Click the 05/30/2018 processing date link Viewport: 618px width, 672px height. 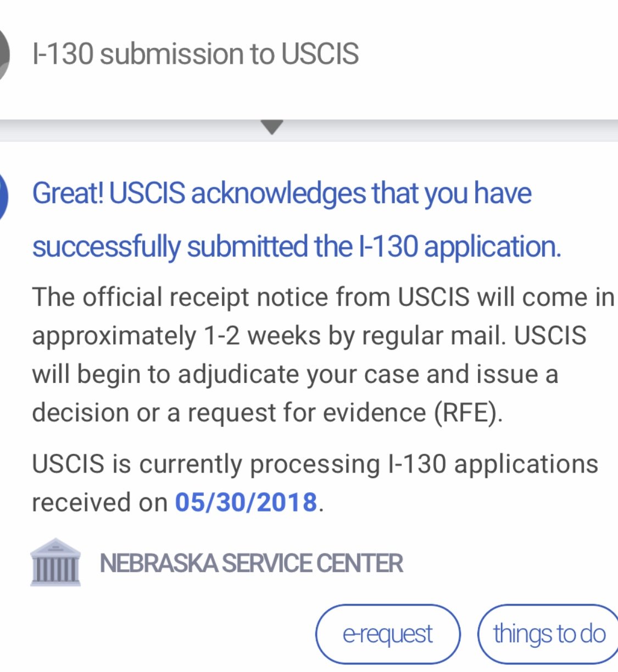click(246, 502)
